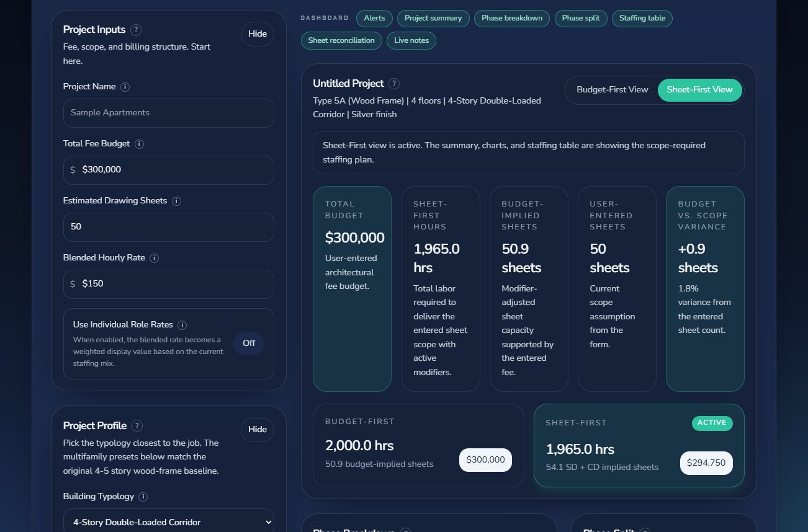Click the Total Budget summary card
This screenshot has height=532, width=808.
(352, 289)
